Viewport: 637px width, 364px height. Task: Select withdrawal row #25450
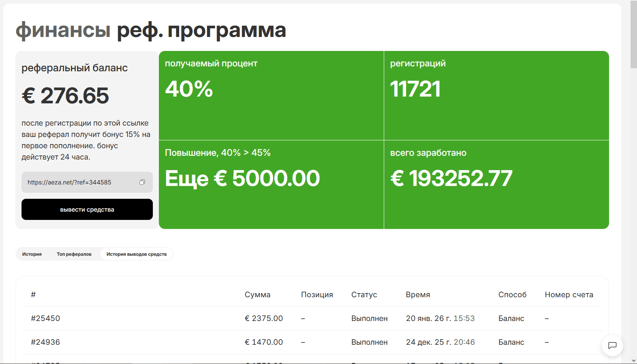tap(45, 318)
